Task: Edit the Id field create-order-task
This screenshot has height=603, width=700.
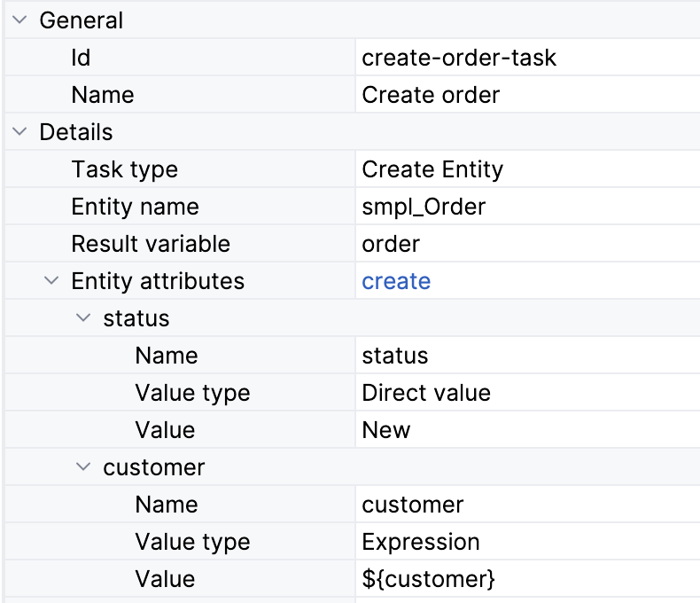Action: [x=459, y=59]
